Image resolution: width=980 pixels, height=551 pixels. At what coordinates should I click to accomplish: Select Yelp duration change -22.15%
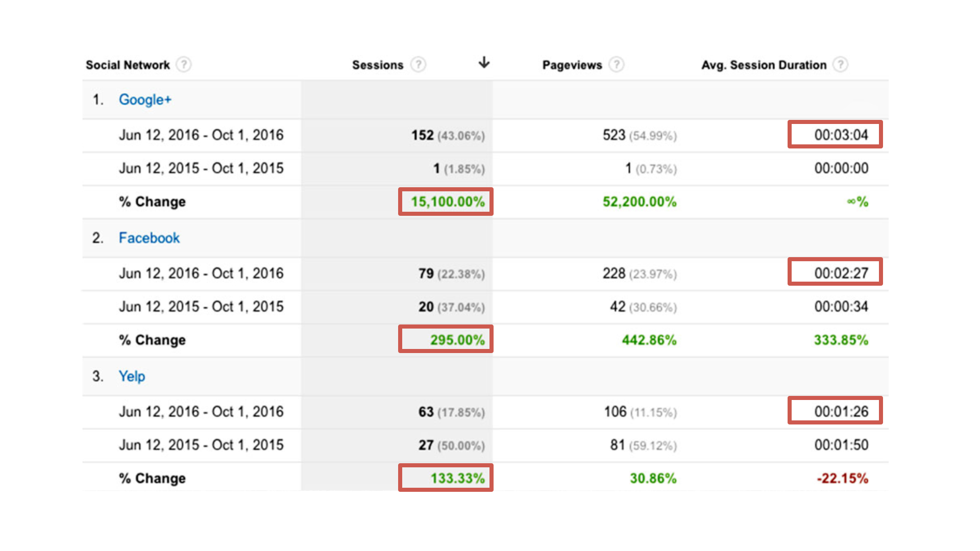tap(842, 478)
